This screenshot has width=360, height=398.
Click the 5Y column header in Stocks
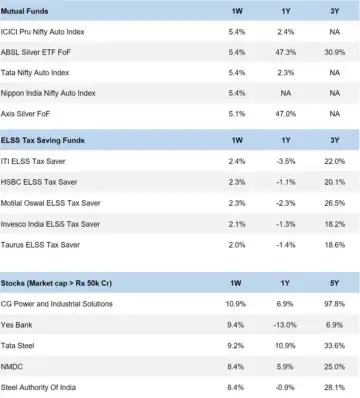tap(334, 283)
